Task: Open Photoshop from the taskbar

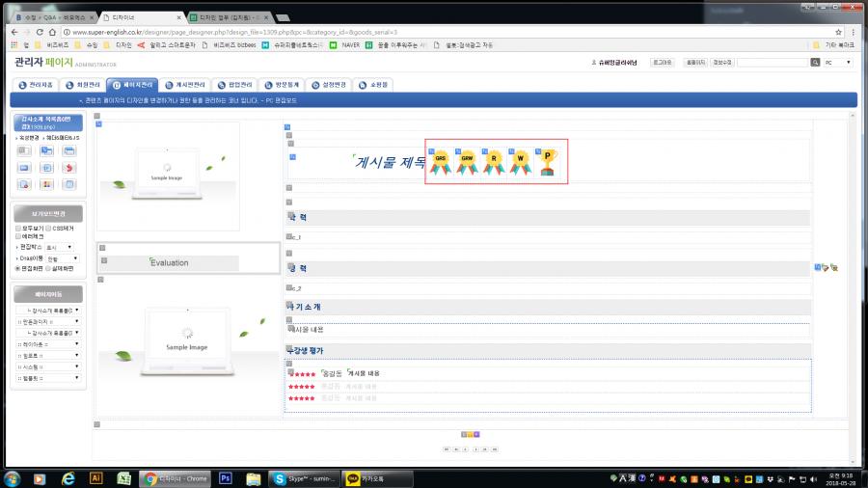Action: pyautogui.click(x=227, y=477)
